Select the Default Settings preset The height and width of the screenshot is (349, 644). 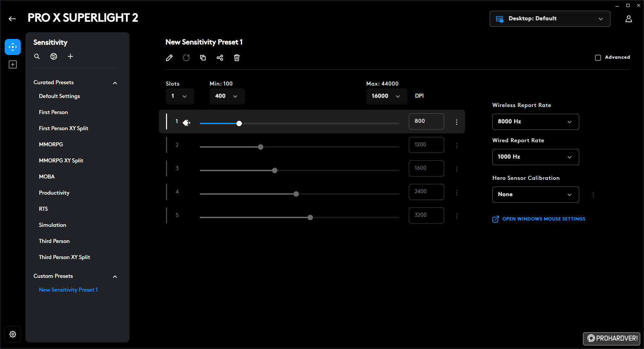[59, 96]
